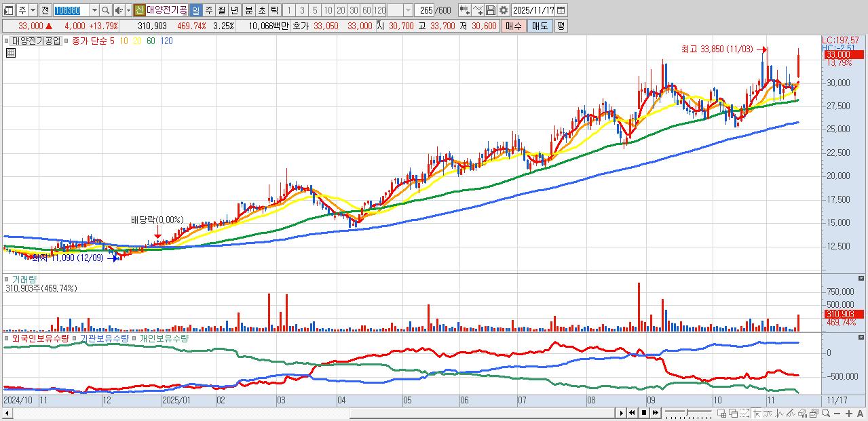
Task: Toggle the crosshair cursor icon in bottom toolbar
Action: point(757,414)
